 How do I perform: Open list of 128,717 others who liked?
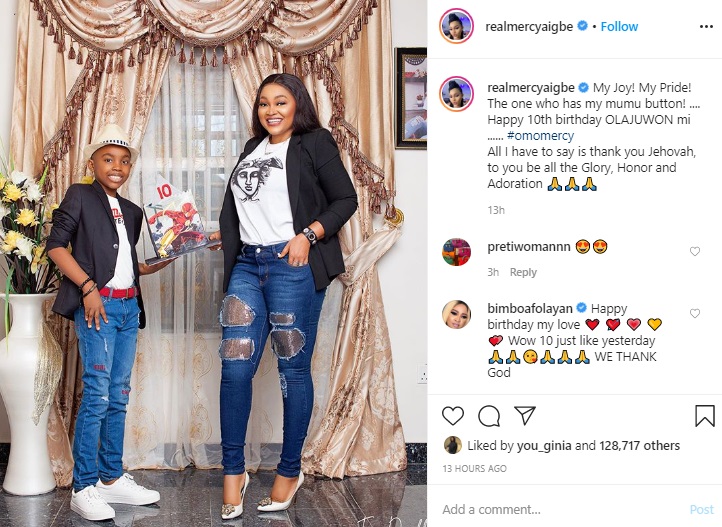pyautogui.click(x=639, y=446)
